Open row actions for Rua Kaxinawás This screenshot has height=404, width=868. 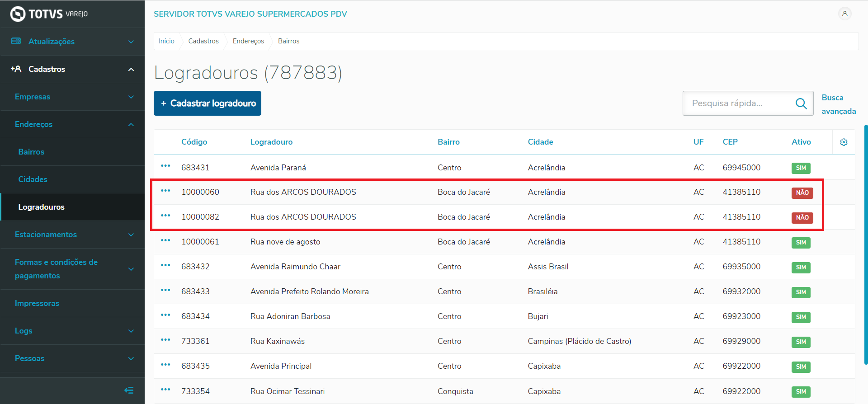[165, 340]
